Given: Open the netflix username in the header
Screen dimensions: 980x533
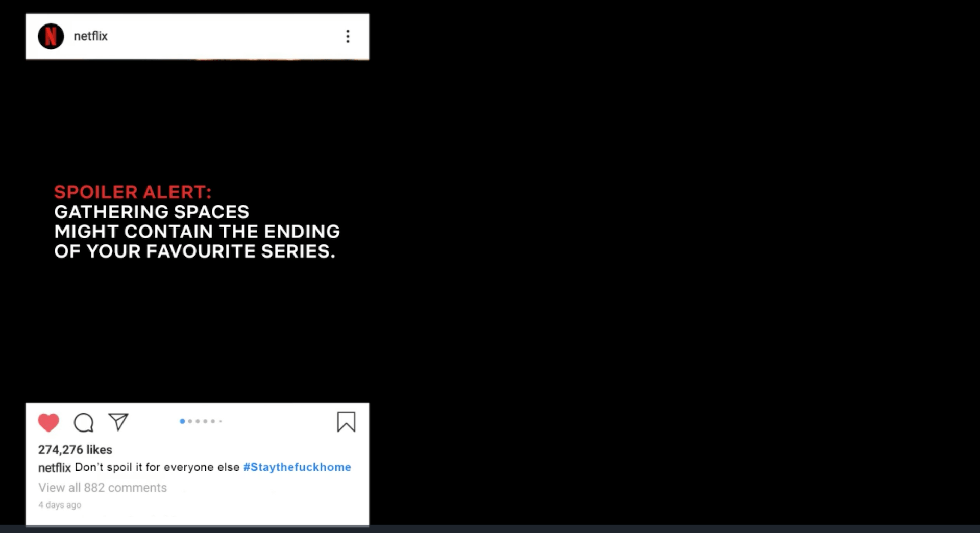Looking at the screenshot, I should (x=90, y=36).
